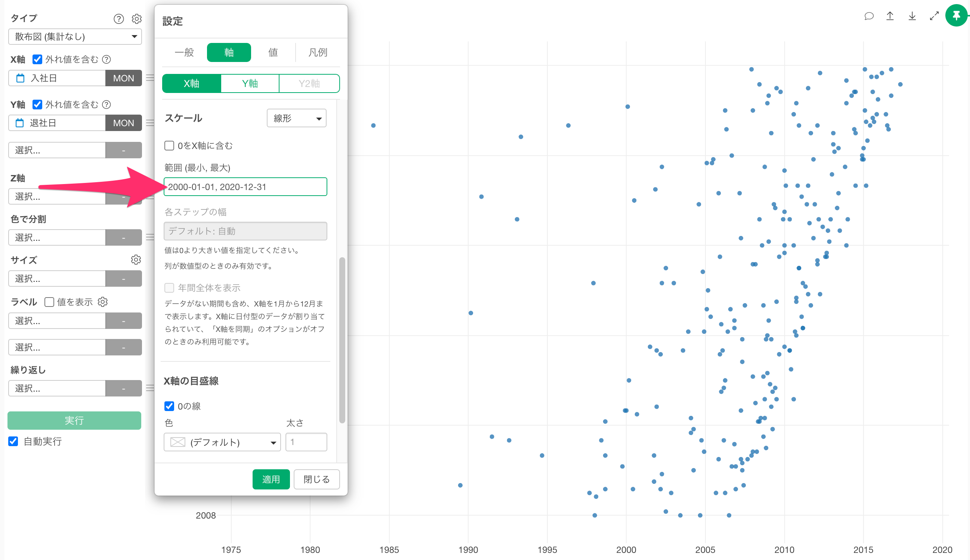Click the 適用 apply button

[271, 479]
